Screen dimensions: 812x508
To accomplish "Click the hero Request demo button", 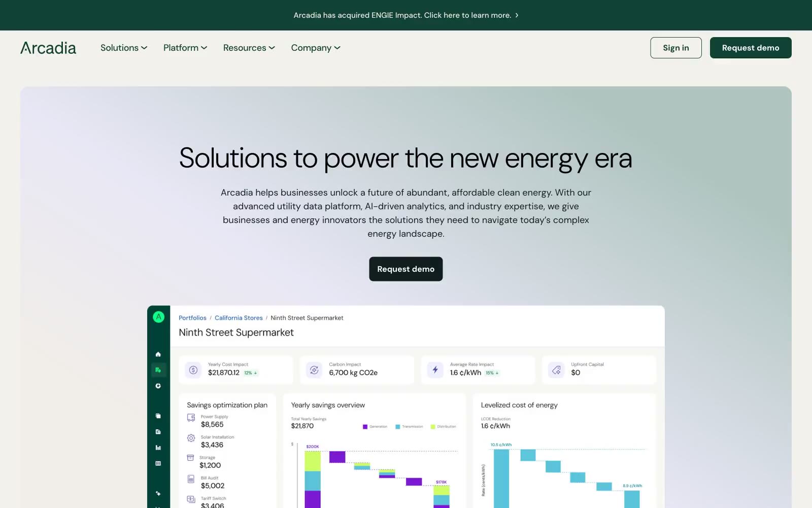I will click(406, 269).
